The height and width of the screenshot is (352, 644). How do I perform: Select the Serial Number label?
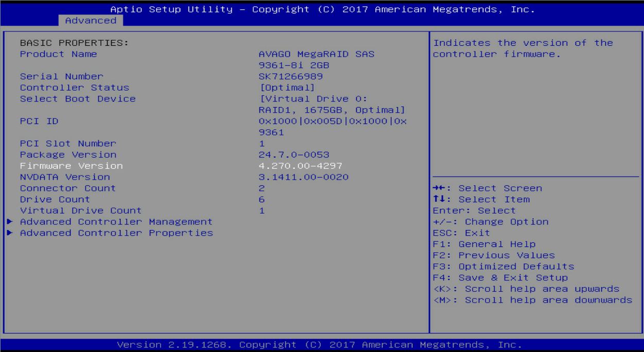(62, 76)
